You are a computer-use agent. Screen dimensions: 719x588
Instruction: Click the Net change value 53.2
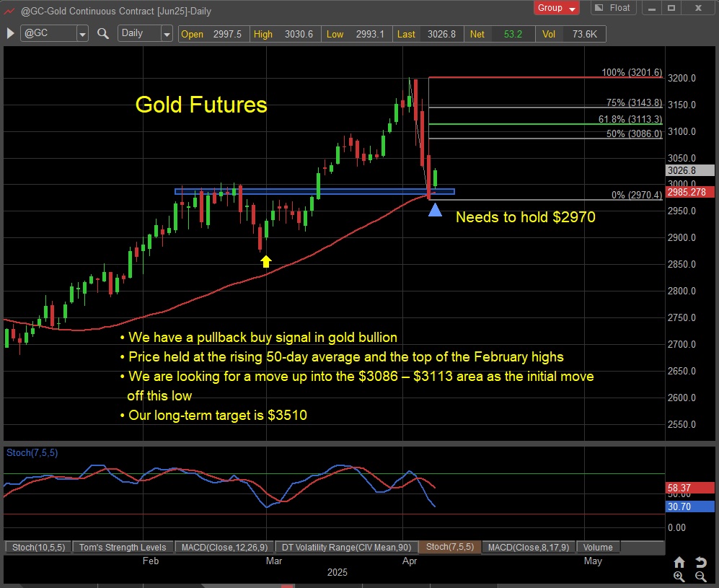point(513,35)
